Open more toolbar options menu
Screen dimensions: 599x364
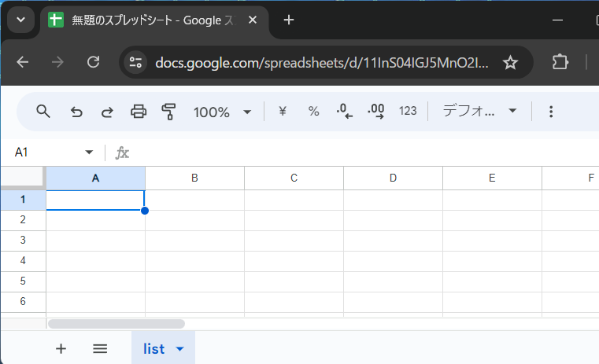tap(551, 112)
